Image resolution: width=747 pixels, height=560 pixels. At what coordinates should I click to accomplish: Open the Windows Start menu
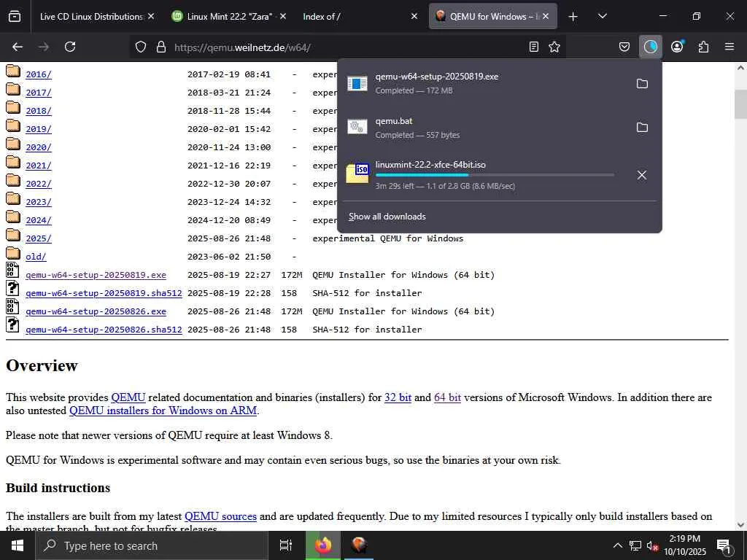pos(18,545)
